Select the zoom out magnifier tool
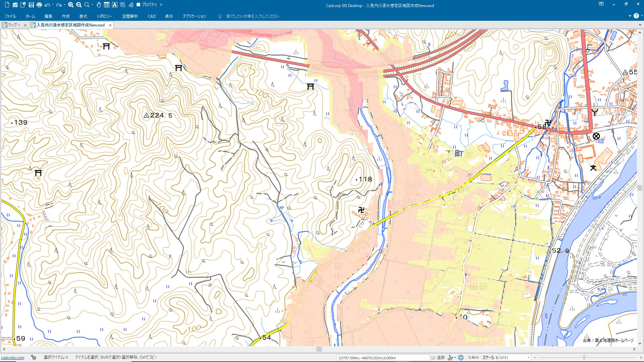This screenshot has height=362, width=644. click(x=79, y=5)
